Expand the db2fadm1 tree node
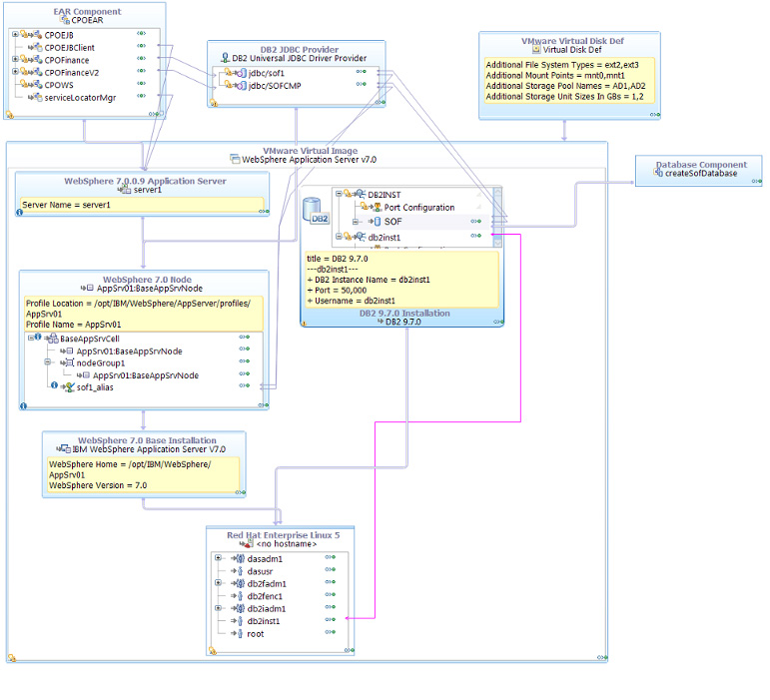Screen dimensions: 770x700 [x=218, y=583]
